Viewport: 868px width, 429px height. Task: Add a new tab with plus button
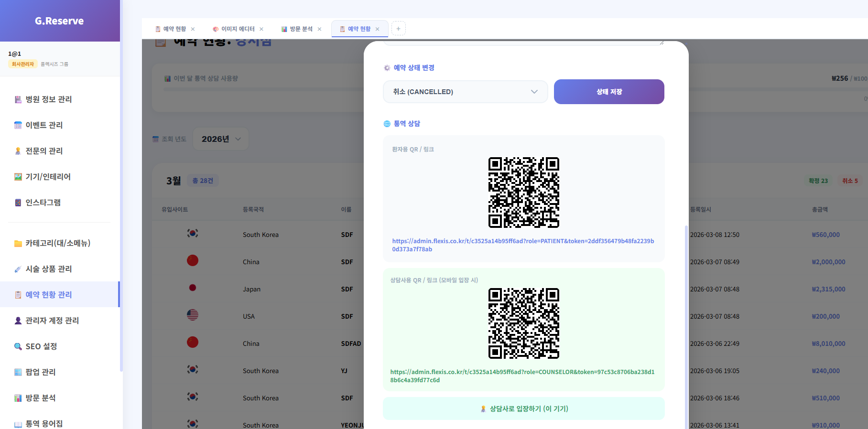click(x=398, y=29)
